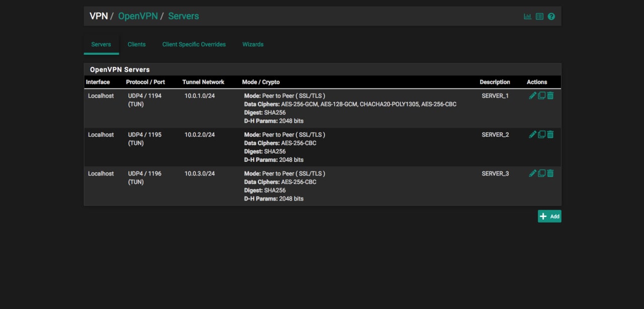Click the Mode / Crypto column header

click(x=261, y=82)
